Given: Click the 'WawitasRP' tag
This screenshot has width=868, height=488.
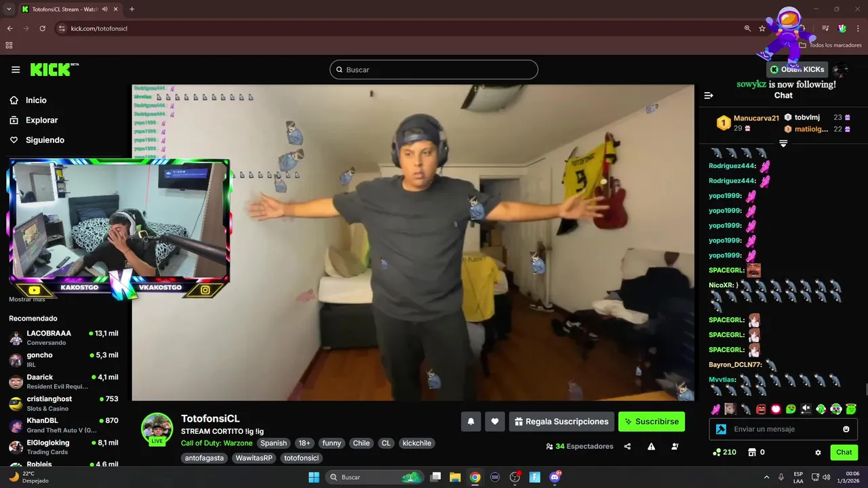Looking at the screenshot, I should click(x=254, y=458).
